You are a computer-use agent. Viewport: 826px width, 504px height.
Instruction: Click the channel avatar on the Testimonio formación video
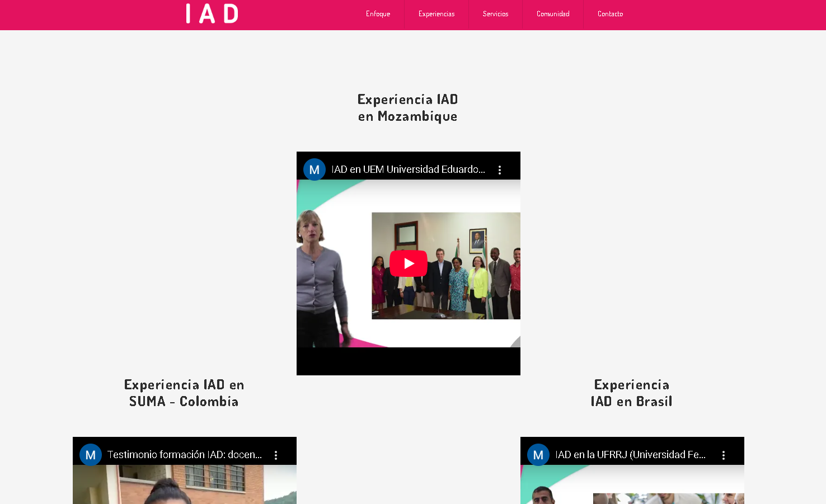coord(91,455)
